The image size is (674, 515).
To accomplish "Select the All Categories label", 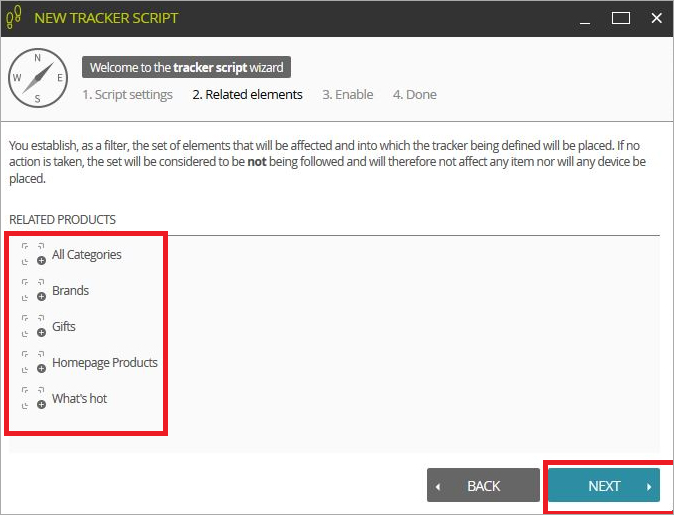I will [x=87, y=255].
